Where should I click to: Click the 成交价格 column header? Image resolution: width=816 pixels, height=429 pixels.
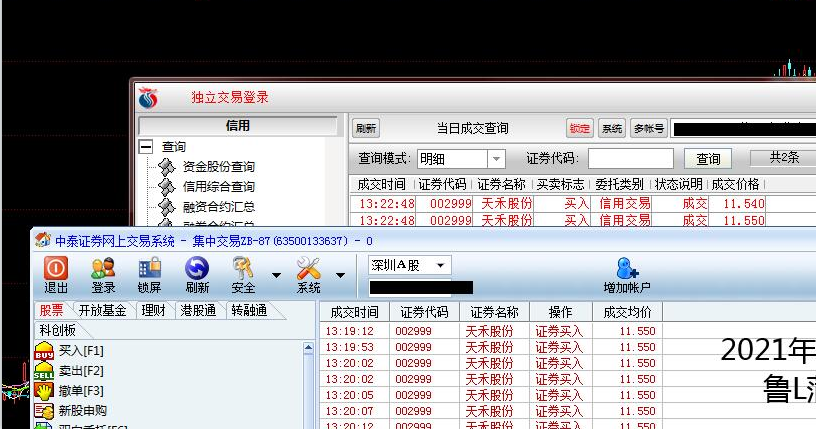[x=736, y=184]
